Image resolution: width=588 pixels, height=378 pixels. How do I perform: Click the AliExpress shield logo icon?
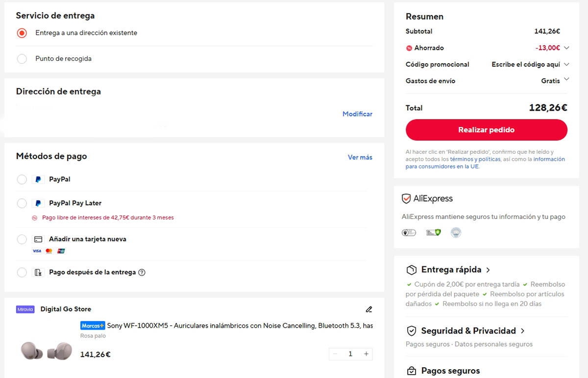tap(406, 199)
